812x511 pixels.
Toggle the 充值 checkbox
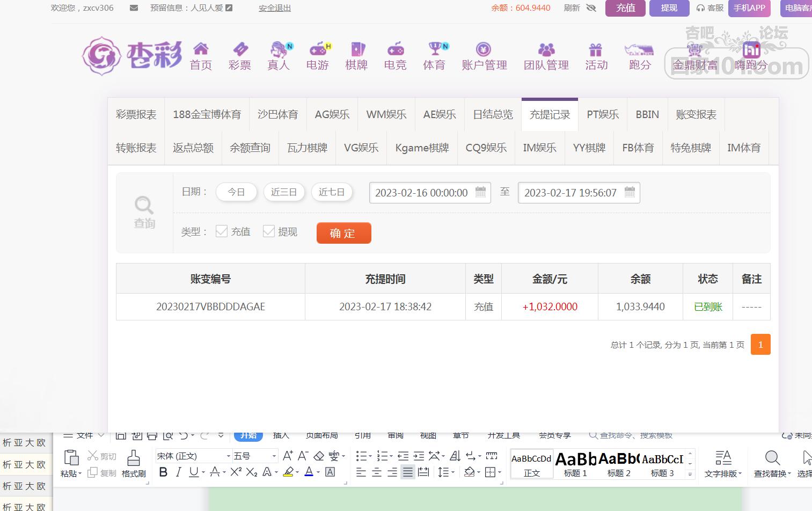(222, 231)
